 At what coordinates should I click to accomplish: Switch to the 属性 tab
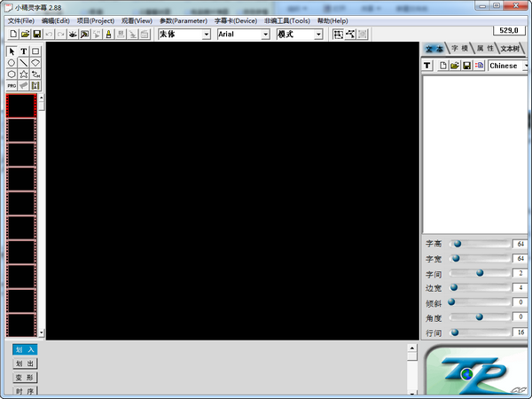pyautogui.click(x=485, y=49)
